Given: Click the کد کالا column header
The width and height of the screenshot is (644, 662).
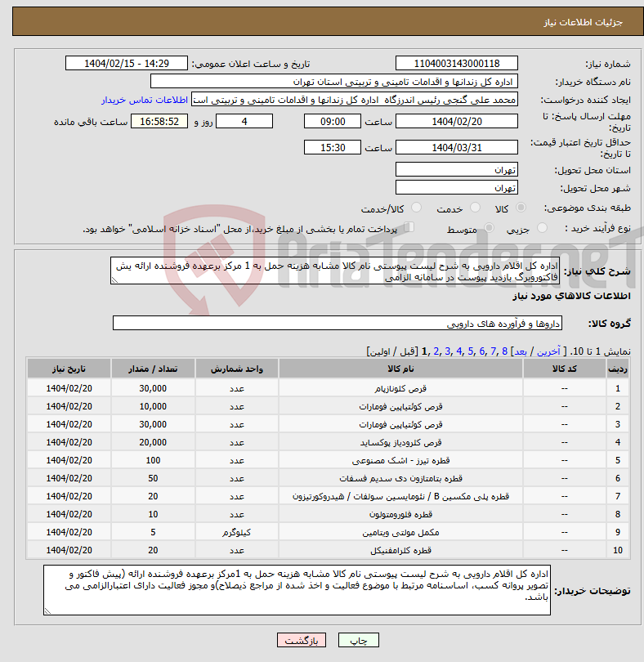Looking at the screenshot, I should (564, 368).
